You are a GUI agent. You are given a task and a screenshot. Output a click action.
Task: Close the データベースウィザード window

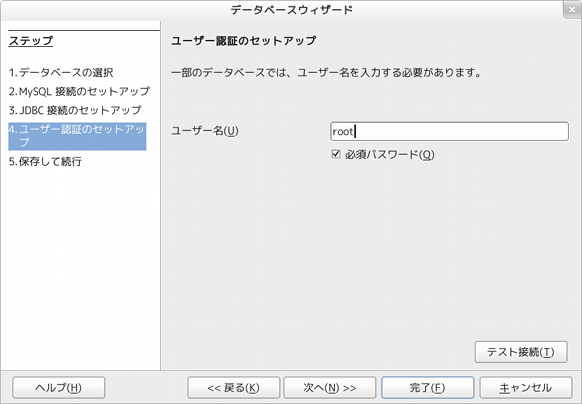(x=572, y=10)
